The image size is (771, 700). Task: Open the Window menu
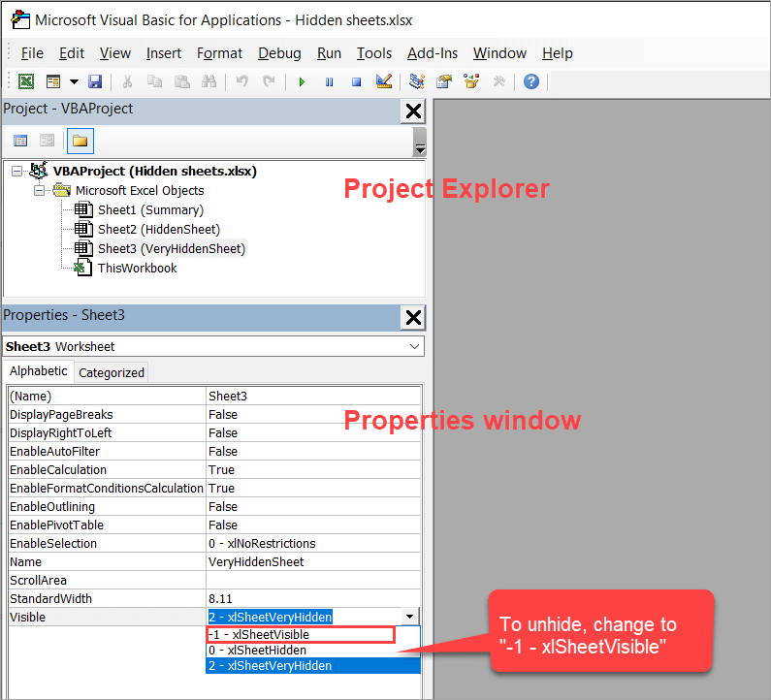(x=499, y=53)
